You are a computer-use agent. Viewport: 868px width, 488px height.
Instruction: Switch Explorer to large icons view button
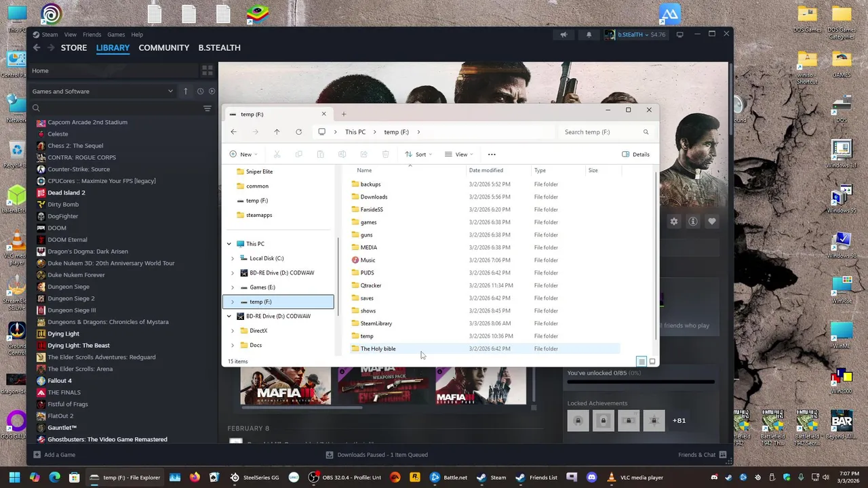pyautogui.click(x=652, y=361)
